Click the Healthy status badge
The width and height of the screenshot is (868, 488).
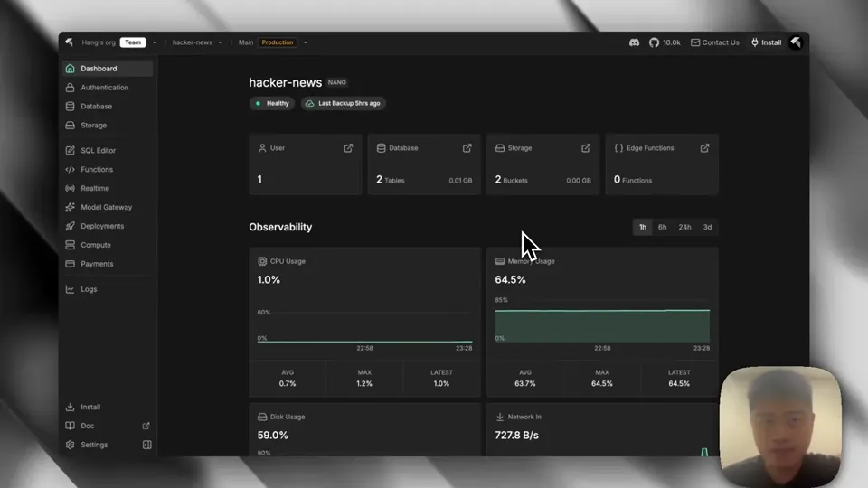[x=272, y=103]
